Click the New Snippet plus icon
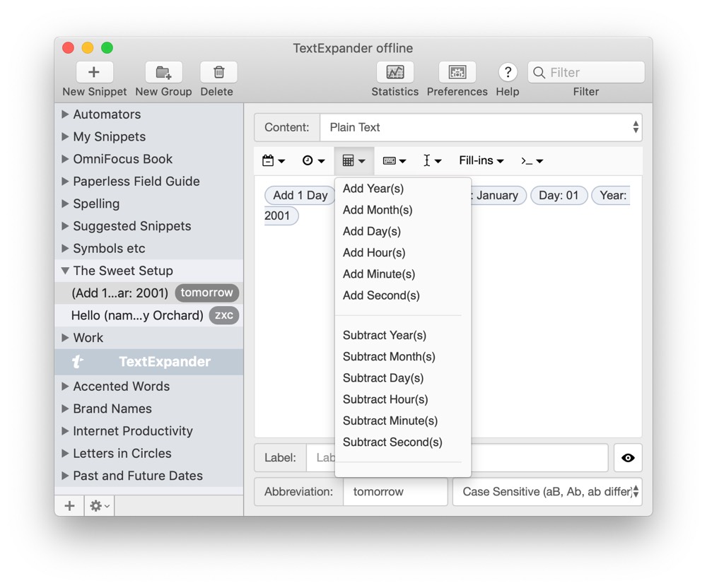The width and height of the screenshot is (707, 588). pyautogui.click(x=94, y=72)
